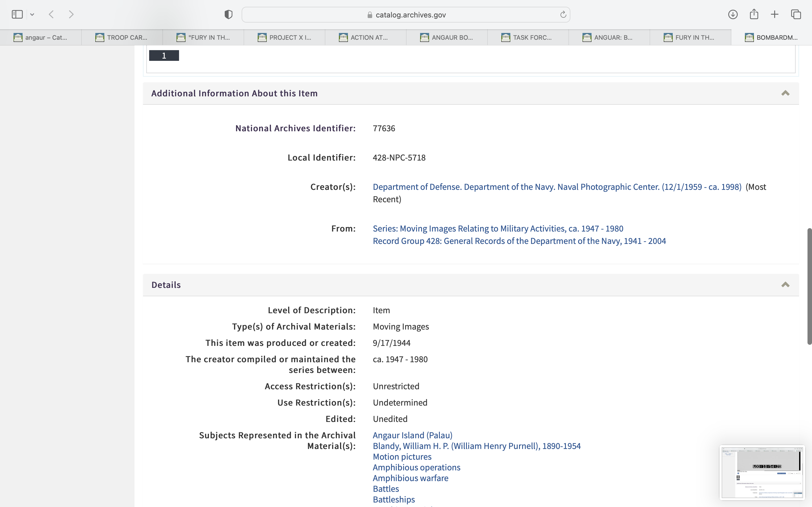Go back with the back arrow

point(51,14)
